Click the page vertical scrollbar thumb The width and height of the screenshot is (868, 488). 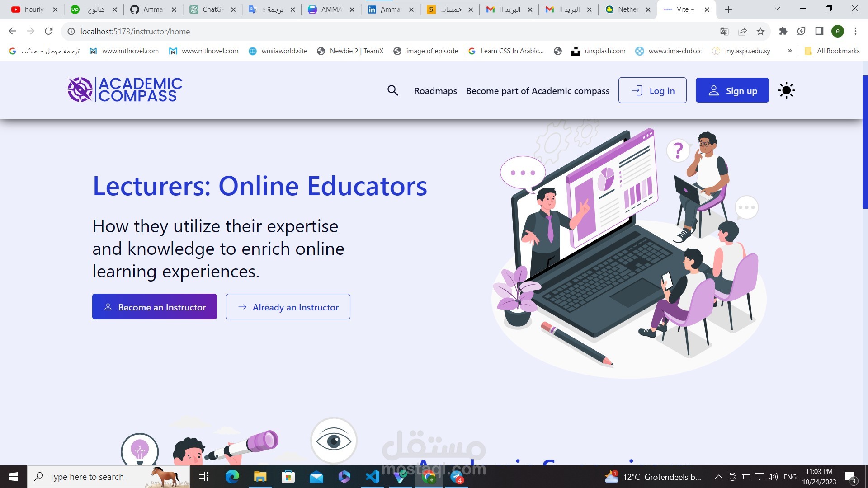click(865, 141)
